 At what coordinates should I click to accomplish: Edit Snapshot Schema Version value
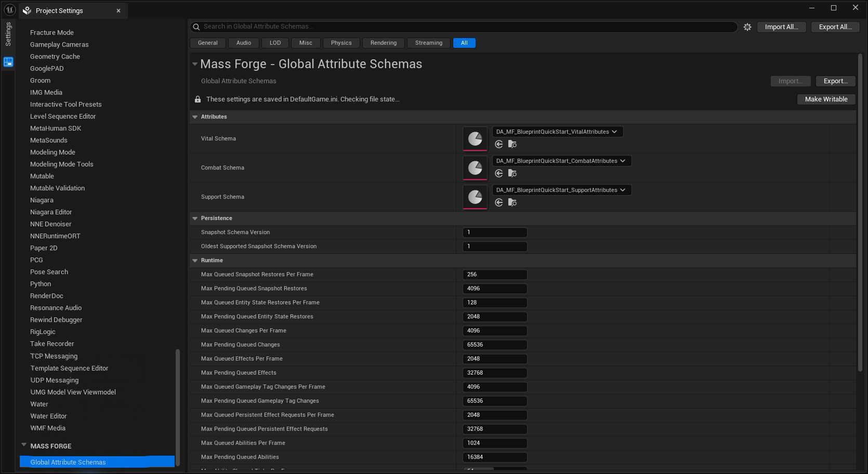pyautogui.click(x=495, y=233)
